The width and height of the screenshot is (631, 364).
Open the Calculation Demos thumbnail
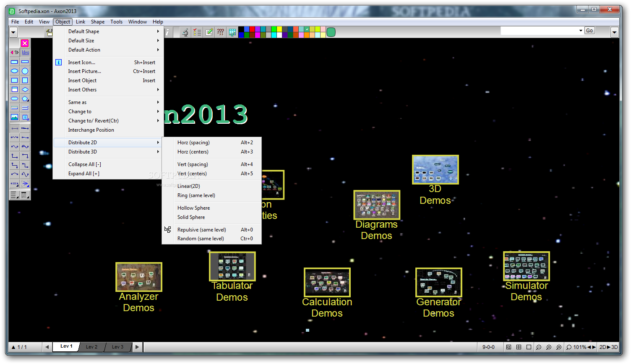pos(327,282)
